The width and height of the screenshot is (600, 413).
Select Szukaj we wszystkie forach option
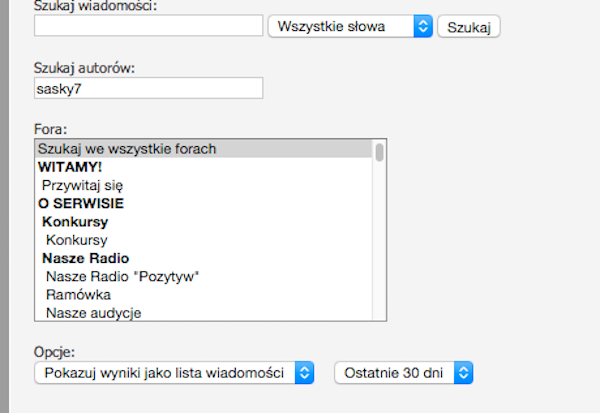(203, 149)
